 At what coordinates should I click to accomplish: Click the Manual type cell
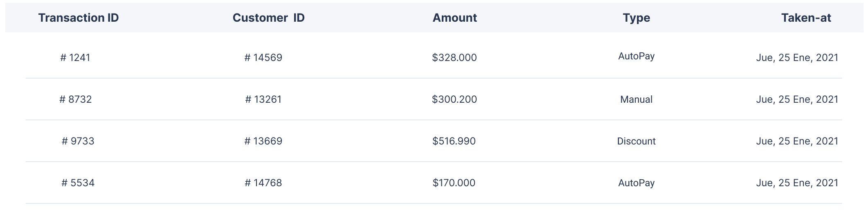coord(636,99)
